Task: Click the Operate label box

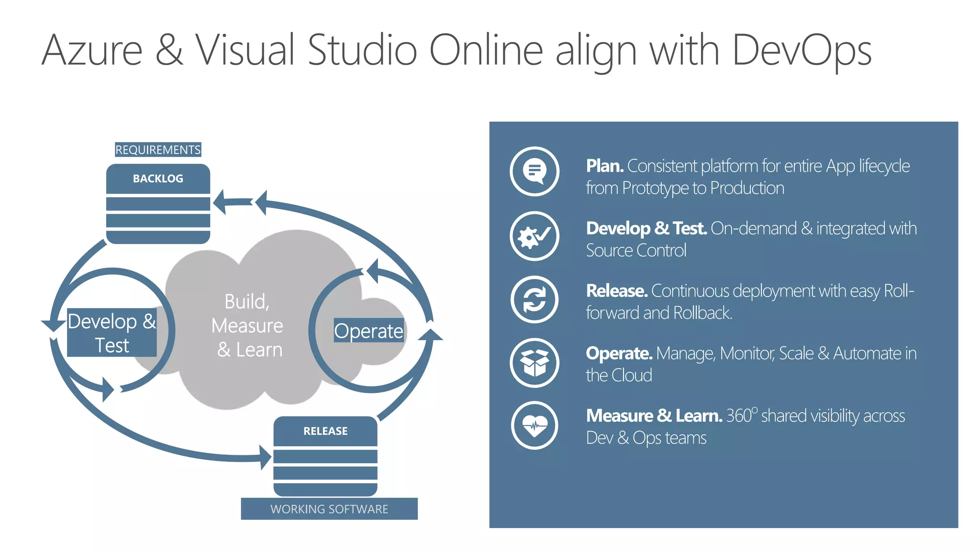Action: click(x=368, y=331)
